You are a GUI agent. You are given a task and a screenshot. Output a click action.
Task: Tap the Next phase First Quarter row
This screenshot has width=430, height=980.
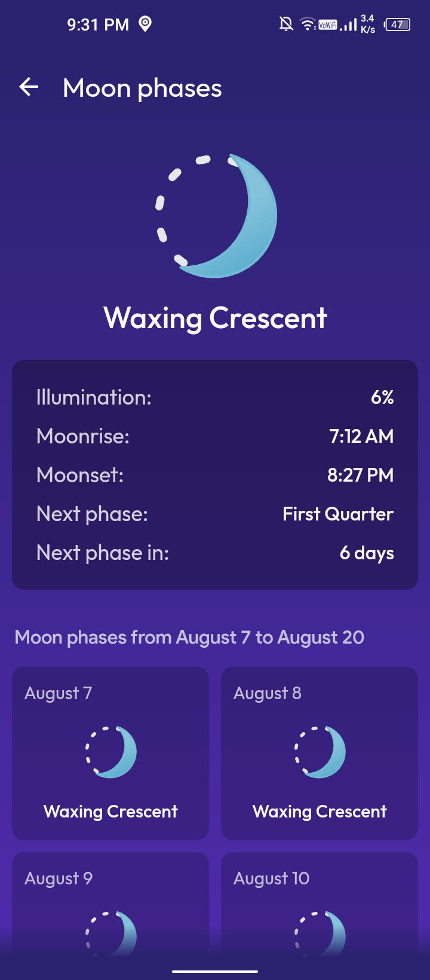coord(215,514)
